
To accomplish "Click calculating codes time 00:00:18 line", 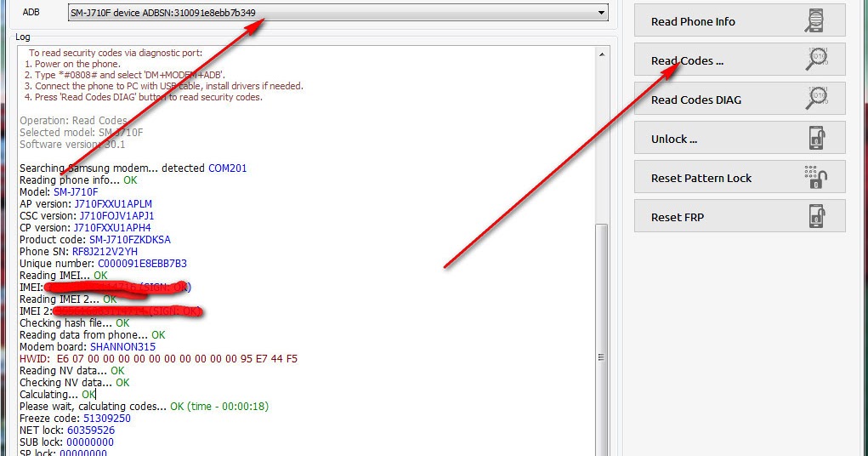I will [x=144, y=406].
